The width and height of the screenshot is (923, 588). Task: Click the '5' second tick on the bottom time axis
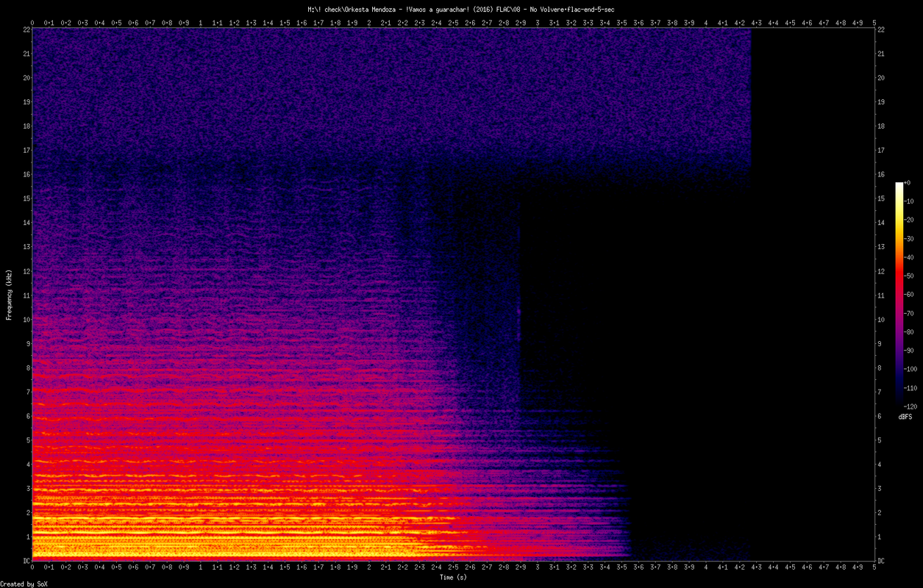click(874, 567)
